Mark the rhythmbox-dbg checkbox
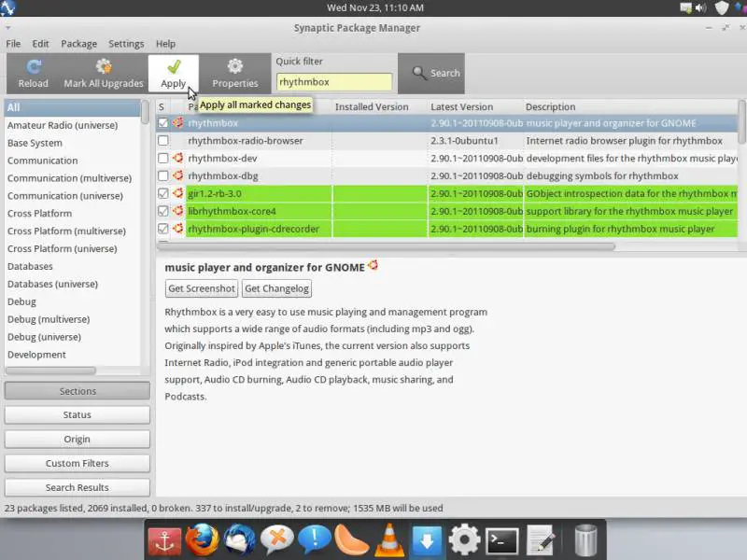Image resolution: width=747 pixels, height=560 pixels. pyautogui.click(x=162, y=175)
